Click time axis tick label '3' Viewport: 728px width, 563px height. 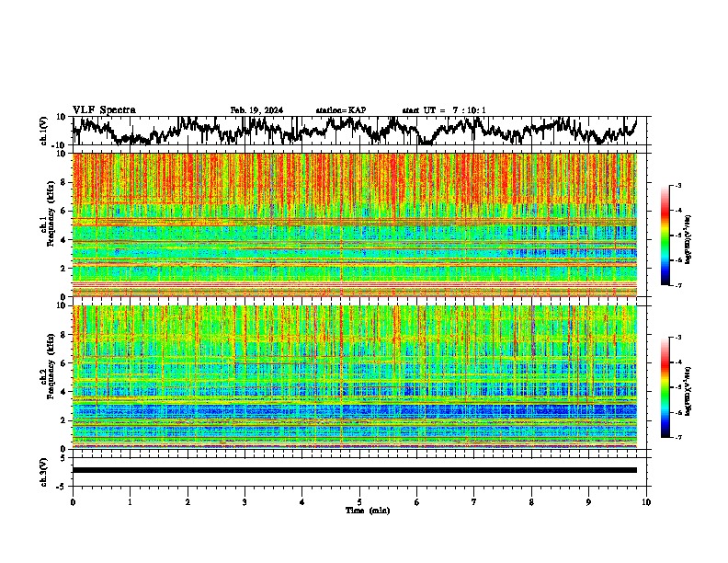(x=245, y=502)
